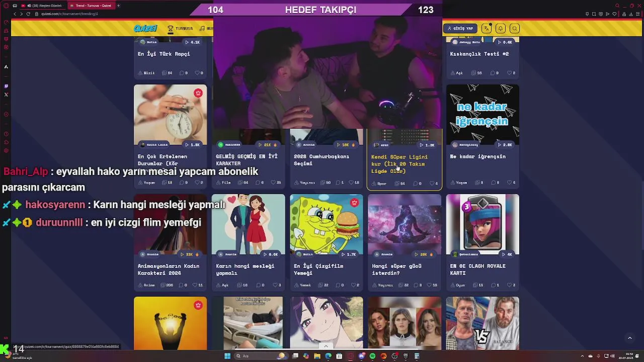Click the Clash Royale archer card thumbnail

(482, 224)
